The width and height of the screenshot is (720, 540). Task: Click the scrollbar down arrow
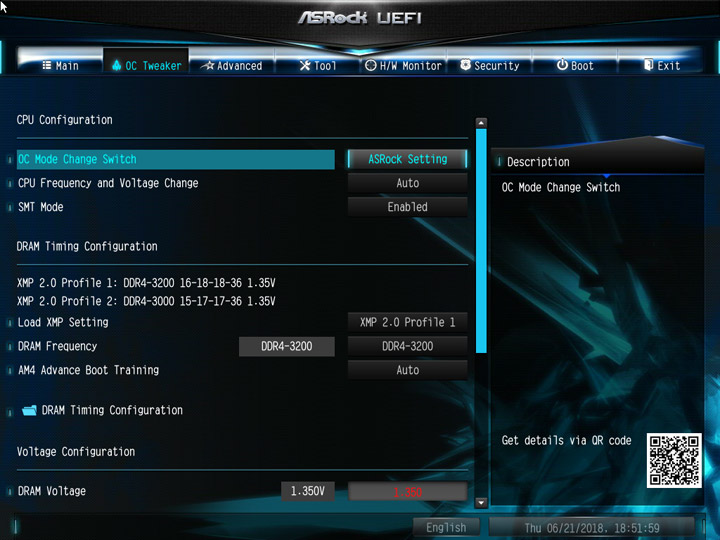[481, 503]
